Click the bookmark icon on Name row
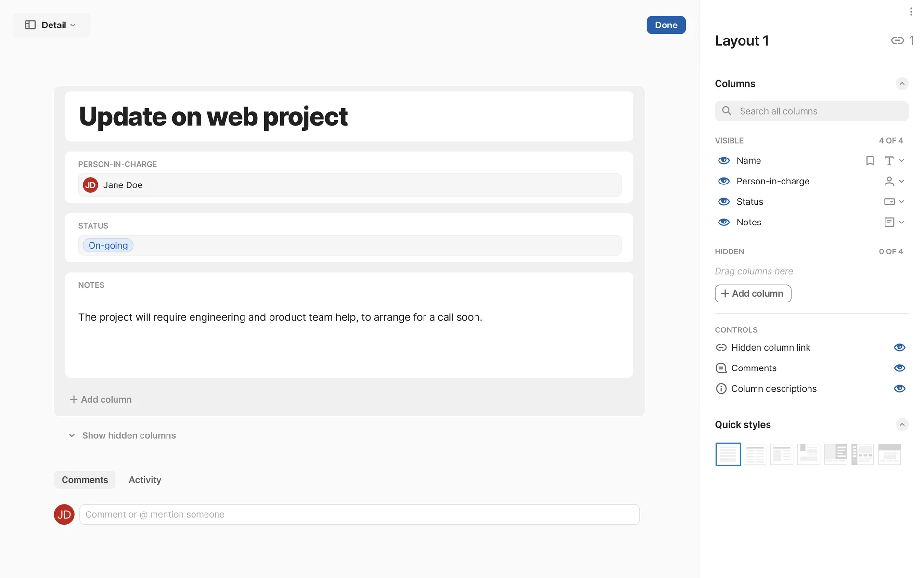 (x=870, y=160)
